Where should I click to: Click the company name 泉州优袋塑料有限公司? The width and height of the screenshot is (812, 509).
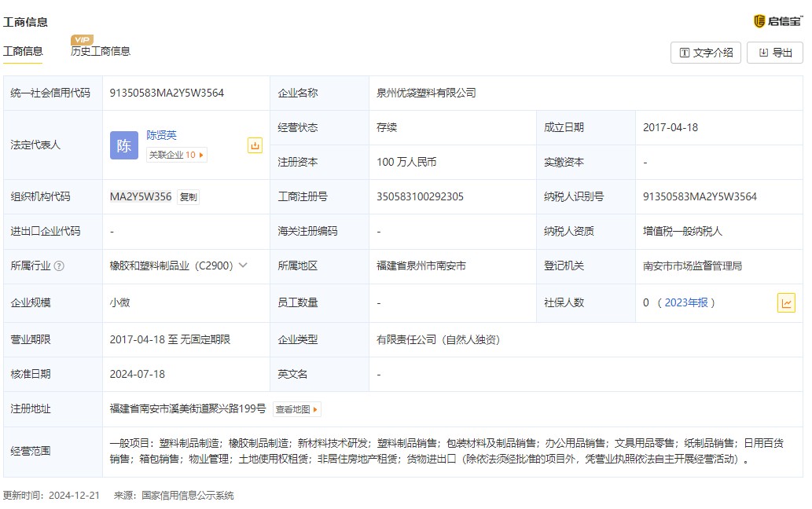[426, 93]
